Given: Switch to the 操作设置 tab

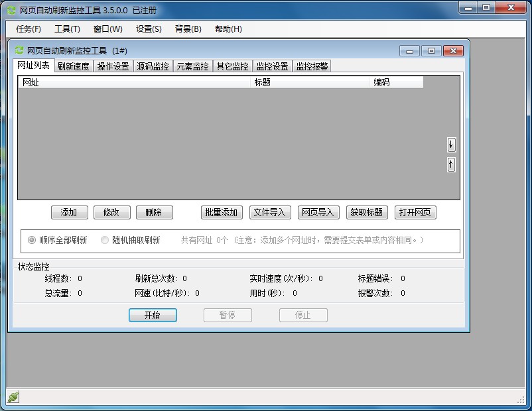Looking at the screenshot, I should click(x=113, y=66).
